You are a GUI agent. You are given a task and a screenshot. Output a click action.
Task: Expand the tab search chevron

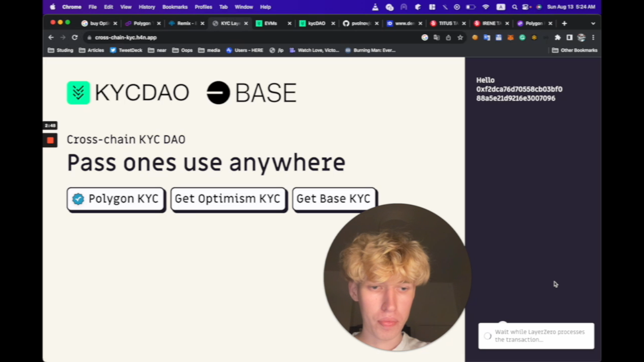tap(593, 23)
